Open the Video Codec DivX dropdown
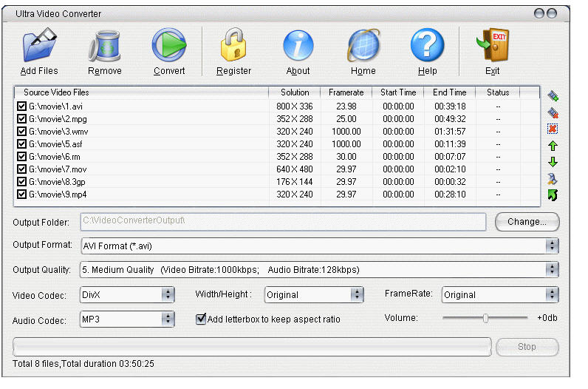Image resolution: width=588 pixels, height=389 pixels. tap(168, 295)
